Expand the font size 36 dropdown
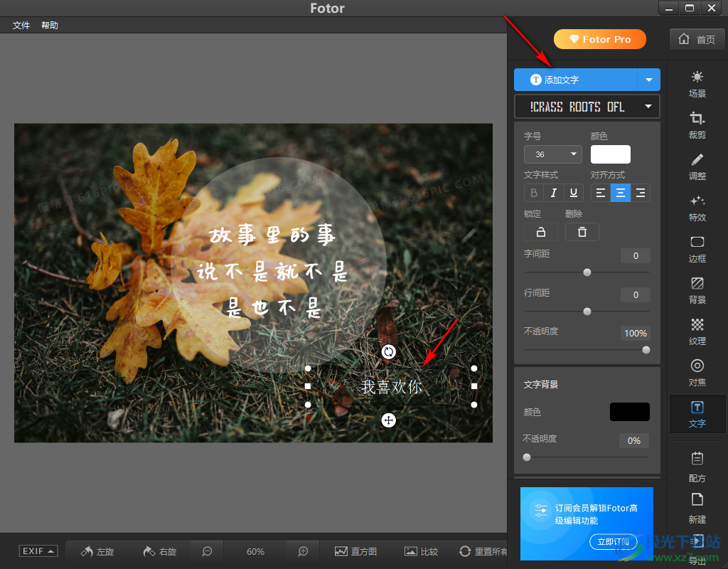This screenshot has height=569, width=728. (x=552, y=154)
